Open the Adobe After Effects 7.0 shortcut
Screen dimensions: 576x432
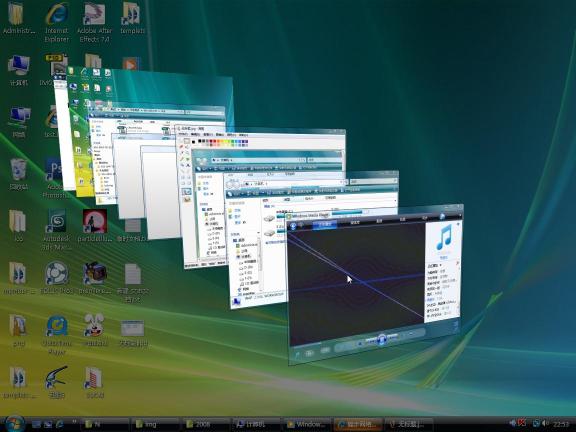coord(94,22)
